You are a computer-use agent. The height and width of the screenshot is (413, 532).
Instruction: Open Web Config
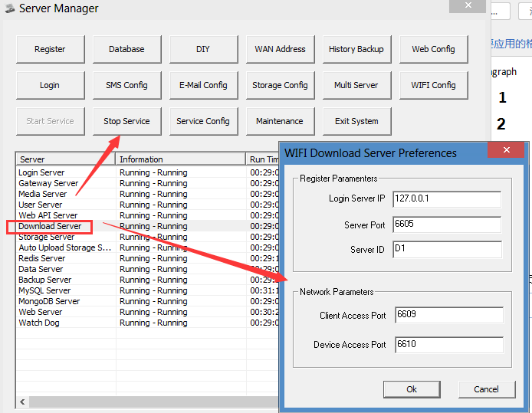434,49
